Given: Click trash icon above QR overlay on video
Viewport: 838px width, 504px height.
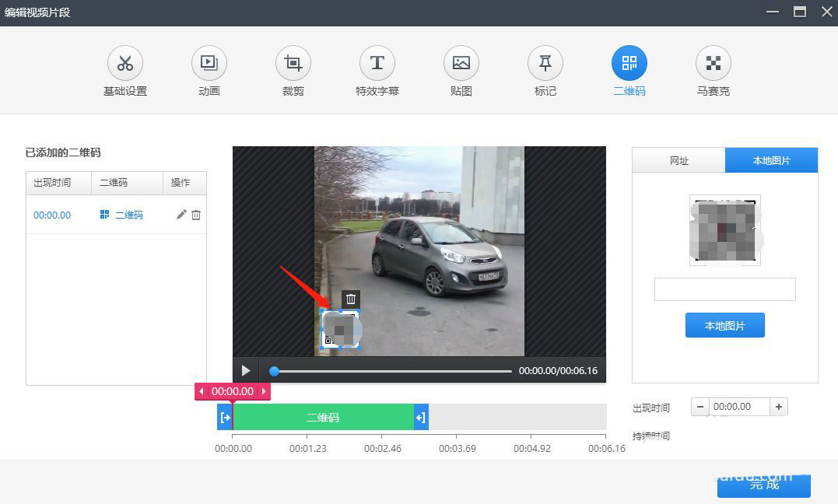Looking at the screenshot, I should click(x=351, y=299).
